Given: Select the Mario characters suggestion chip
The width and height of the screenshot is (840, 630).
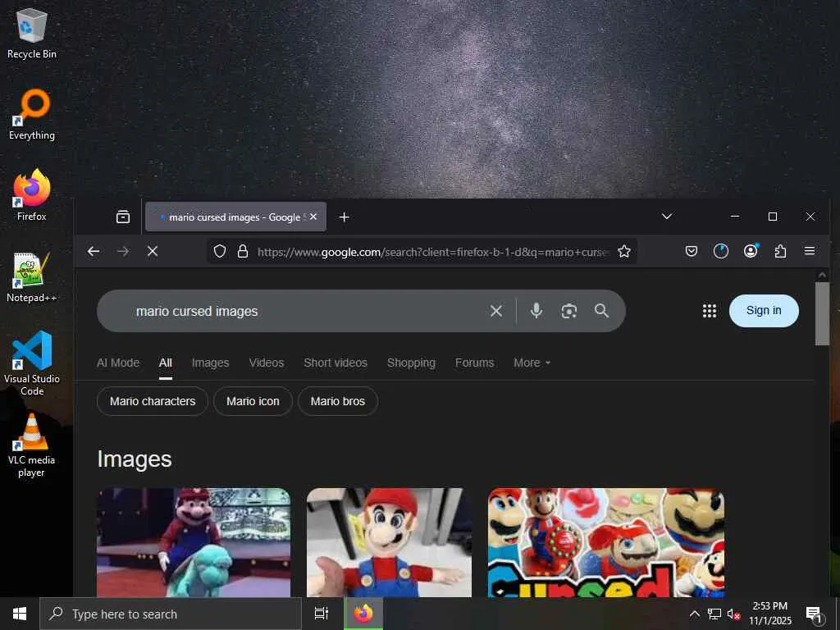Looking at the screenshot, I should tap(153, 401).
